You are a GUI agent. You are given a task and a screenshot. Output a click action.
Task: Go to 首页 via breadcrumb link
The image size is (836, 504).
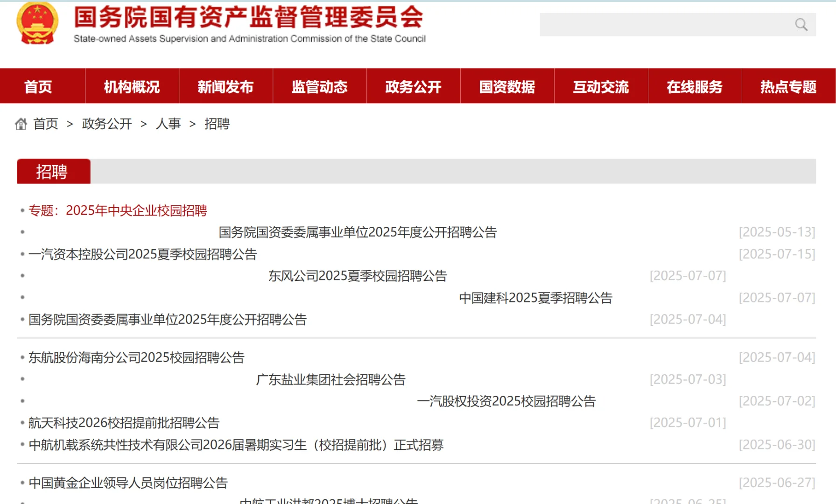pos(46,124)
